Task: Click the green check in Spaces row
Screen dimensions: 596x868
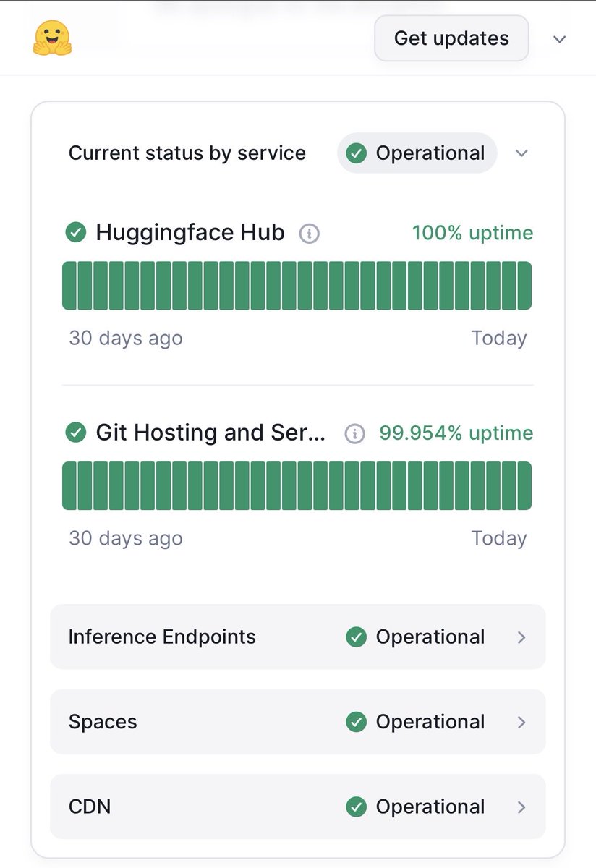Action: (x=356, y=722)
